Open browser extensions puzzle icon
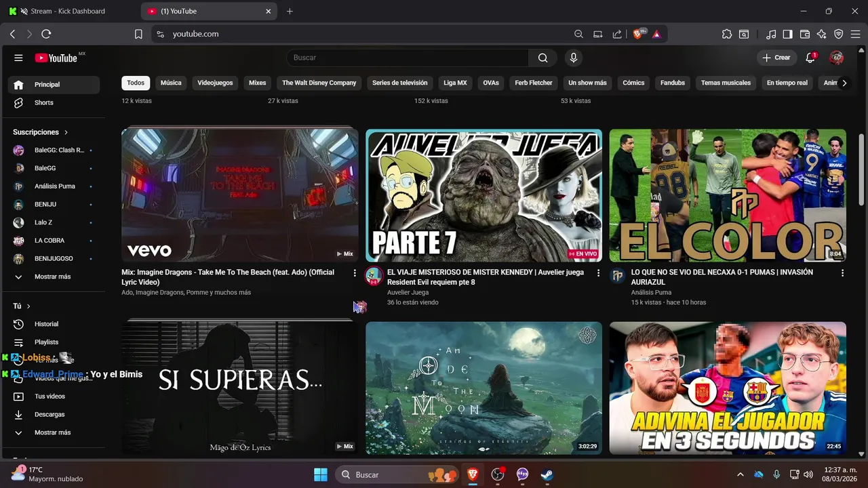The image size is (868, 488). [727, 34]
